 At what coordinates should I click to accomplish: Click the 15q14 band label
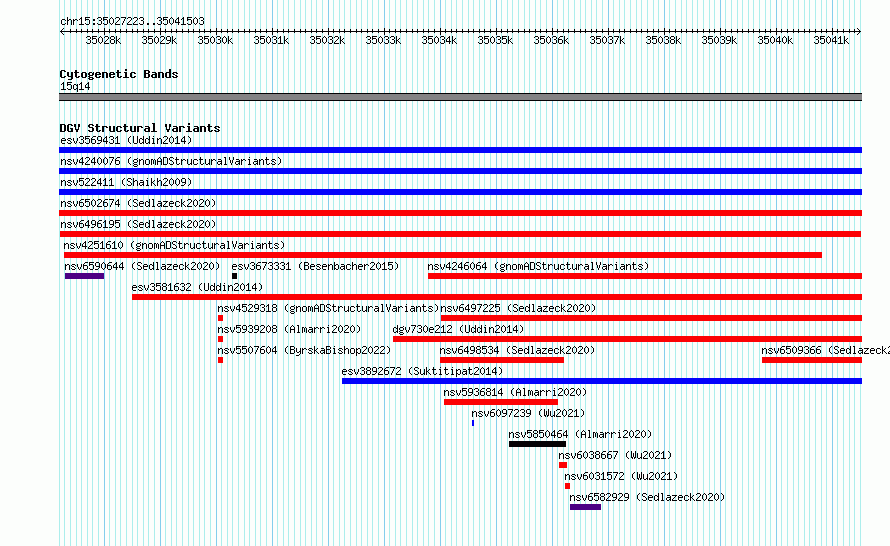[x=75, y=86]
